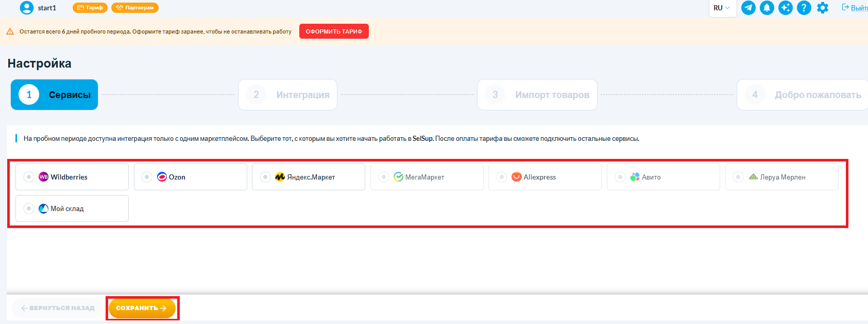This screenshot has width=868, height=324.
Task: Click the СОХРАНИТЬ button
Action: coord(142,308)
